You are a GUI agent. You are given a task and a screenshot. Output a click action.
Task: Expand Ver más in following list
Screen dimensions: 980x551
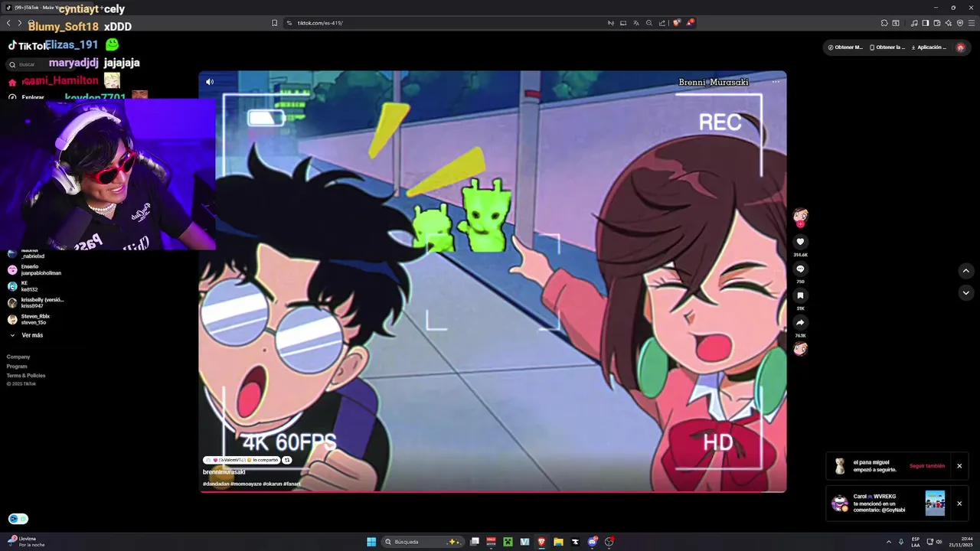pyautogui.click(x=27, y=335)
